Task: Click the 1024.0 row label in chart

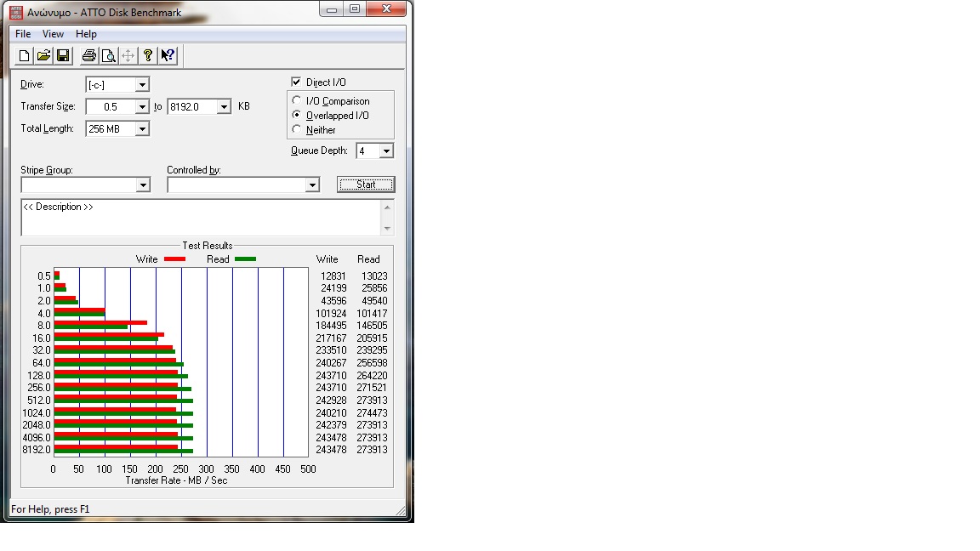Action: coord(37,413)
